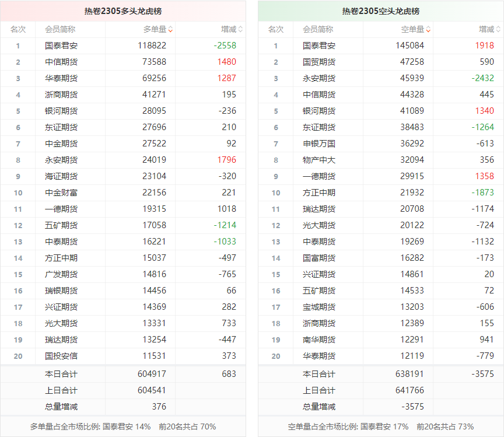Open 国投安信 at rank 20 long table
This screenshot has width=504, height=437.
pyautogui.click(x=61, y=356)
